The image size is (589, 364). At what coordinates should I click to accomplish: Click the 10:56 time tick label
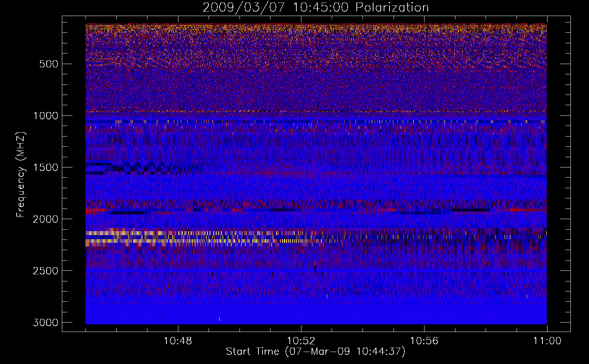tap(424, 341)
